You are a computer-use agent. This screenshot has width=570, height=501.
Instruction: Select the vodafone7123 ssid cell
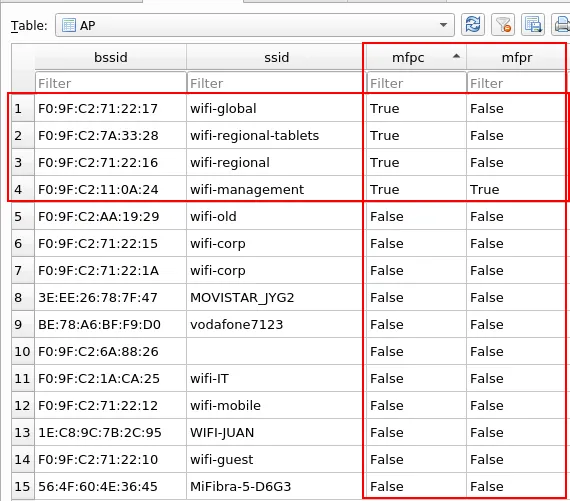[x=276, y=324]
